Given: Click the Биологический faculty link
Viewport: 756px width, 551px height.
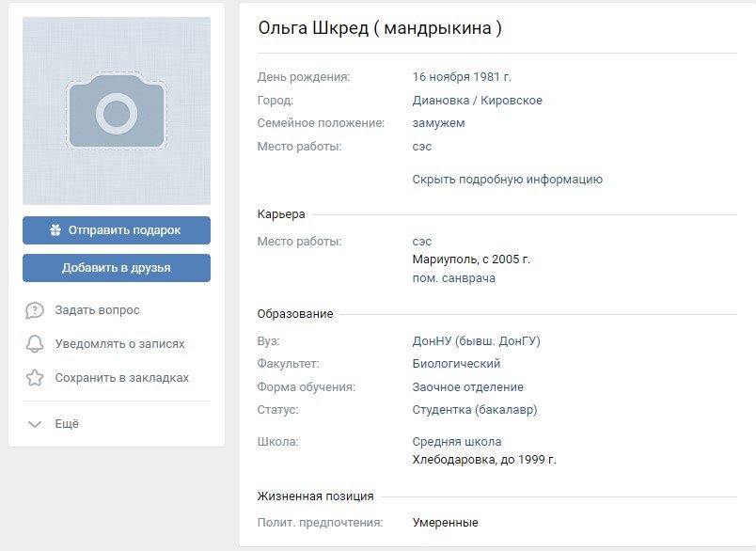Looking at the screenshot, I should coord(456,364).
